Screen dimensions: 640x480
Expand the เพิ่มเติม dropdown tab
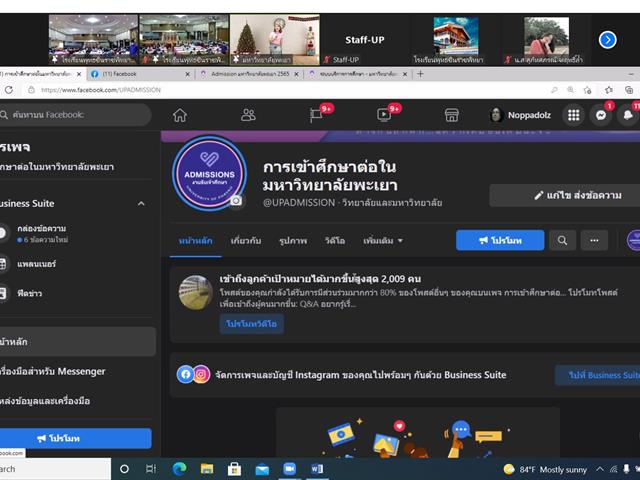383,241
